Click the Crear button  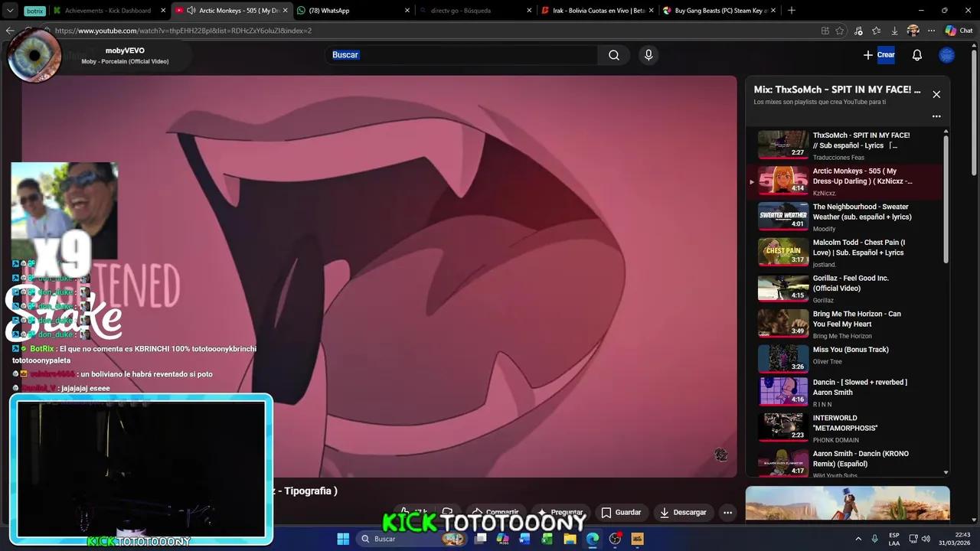(x=879, y=55)
